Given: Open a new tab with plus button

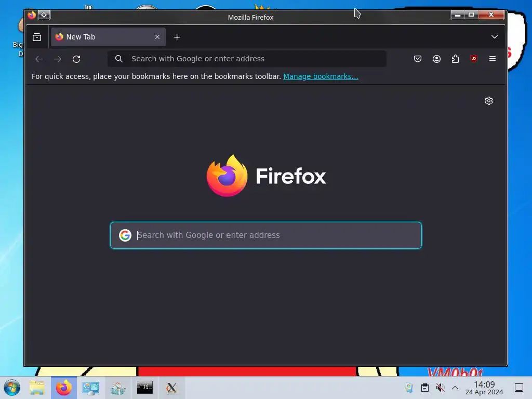Looking at the screenshot, I should [177, 37].
